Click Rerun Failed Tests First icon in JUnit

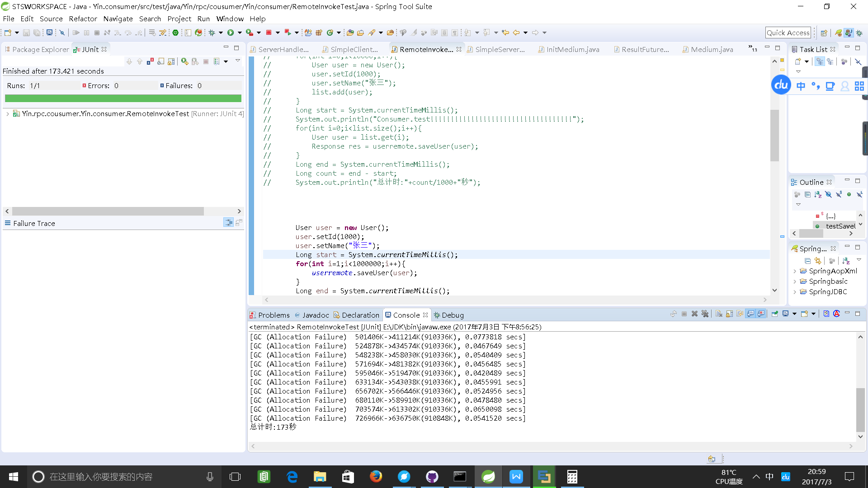[x=195, y=61]
